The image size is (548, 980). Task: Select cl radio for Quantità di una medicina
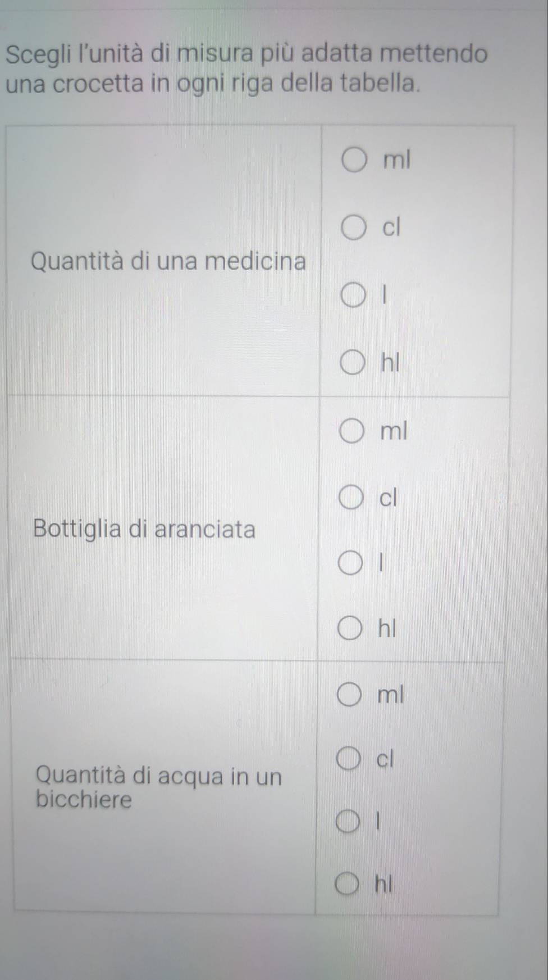354,229
